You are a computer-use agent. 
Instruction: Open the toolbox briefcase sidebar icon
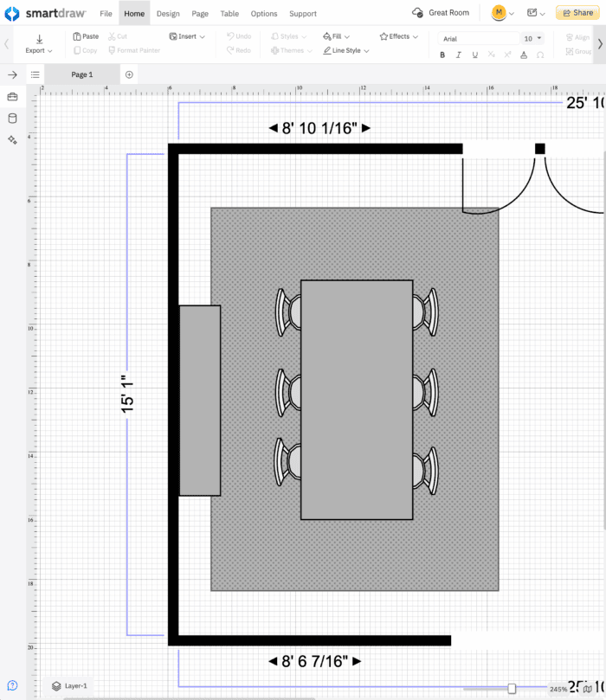12,96
